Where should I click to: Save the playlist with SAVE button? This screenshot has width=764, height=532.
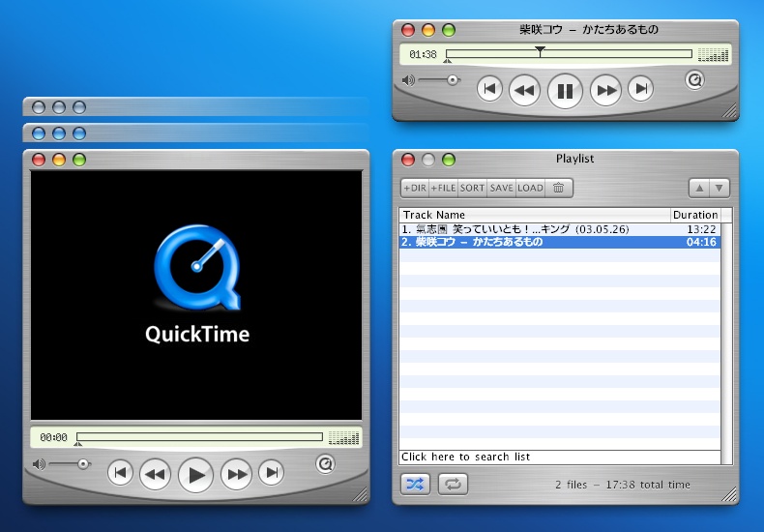pos(501,188)
